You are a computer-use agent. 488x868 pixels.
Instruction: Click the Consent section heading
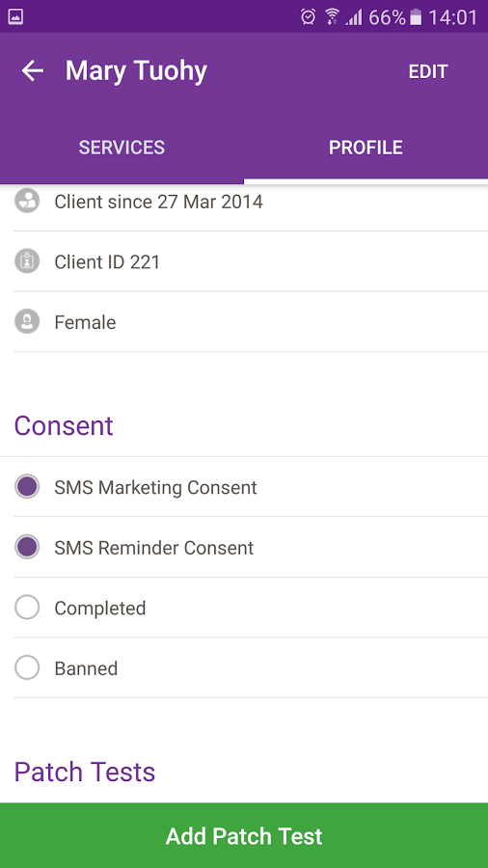pos(64,425)
